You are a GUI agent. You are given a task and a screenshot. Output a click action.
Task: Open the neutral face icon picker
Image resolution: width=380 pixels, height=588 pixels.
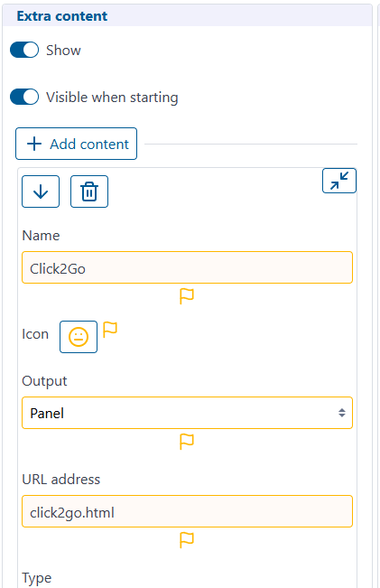(x=79, y=337)
